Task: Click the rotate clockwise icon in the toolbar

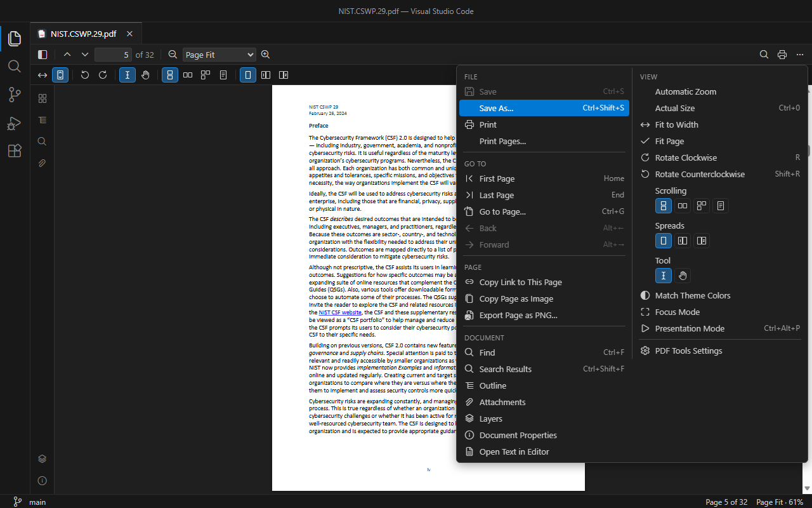Action: tap(103, 75)
